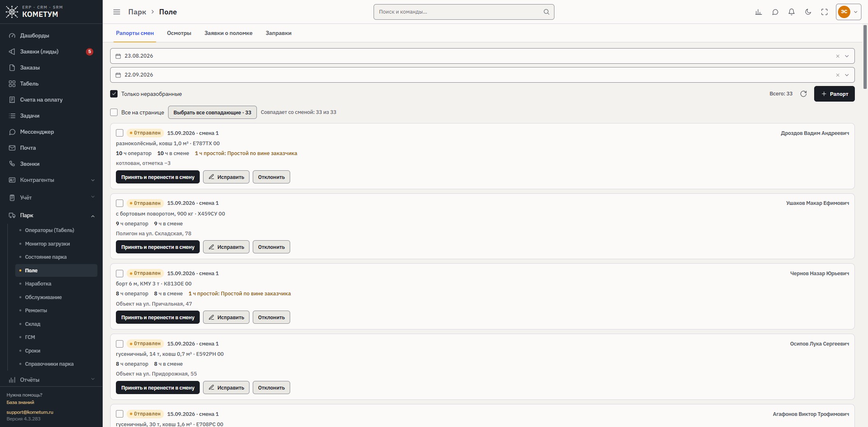Click the search magnifier icon
This screenshot has width=868, height=427.
[546, 12]
